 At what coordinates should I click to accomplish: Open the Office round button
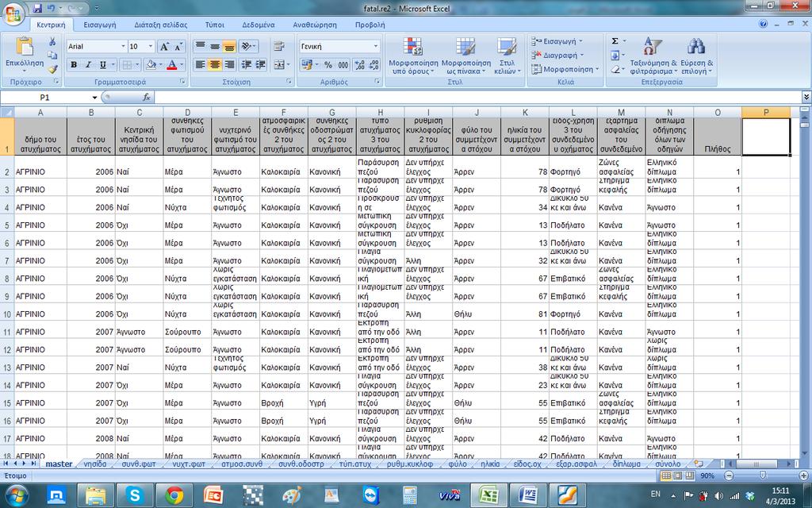point(13,14)
